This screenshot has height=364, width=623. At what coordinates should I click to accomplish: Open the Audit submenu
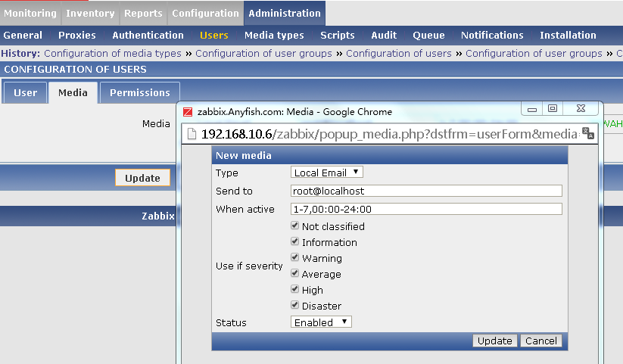[384, 36]
